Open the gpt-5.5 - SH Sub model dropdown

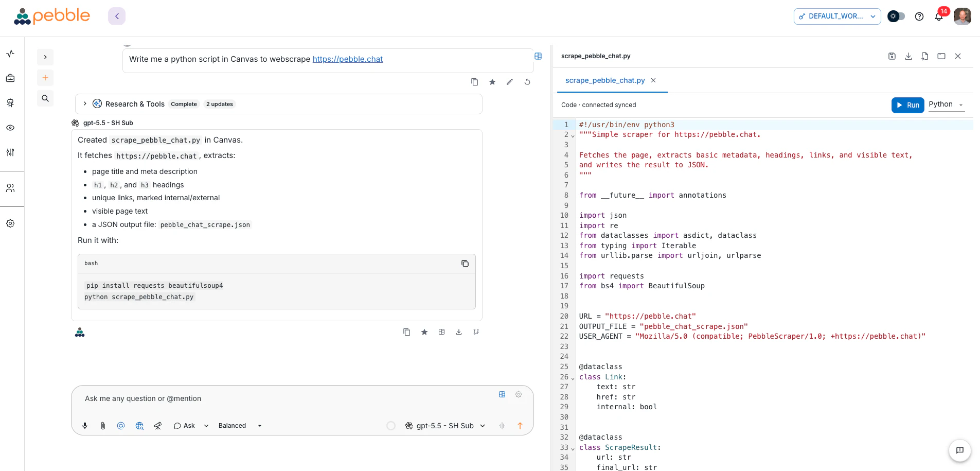[x=446, y=426]
